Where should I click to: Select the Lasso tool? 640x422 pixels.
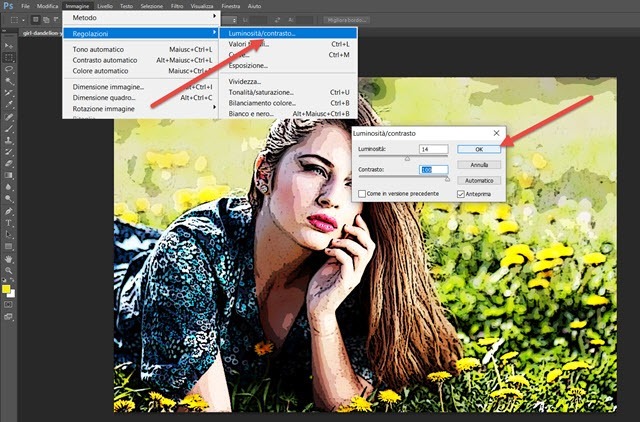[x=9, y=69]
